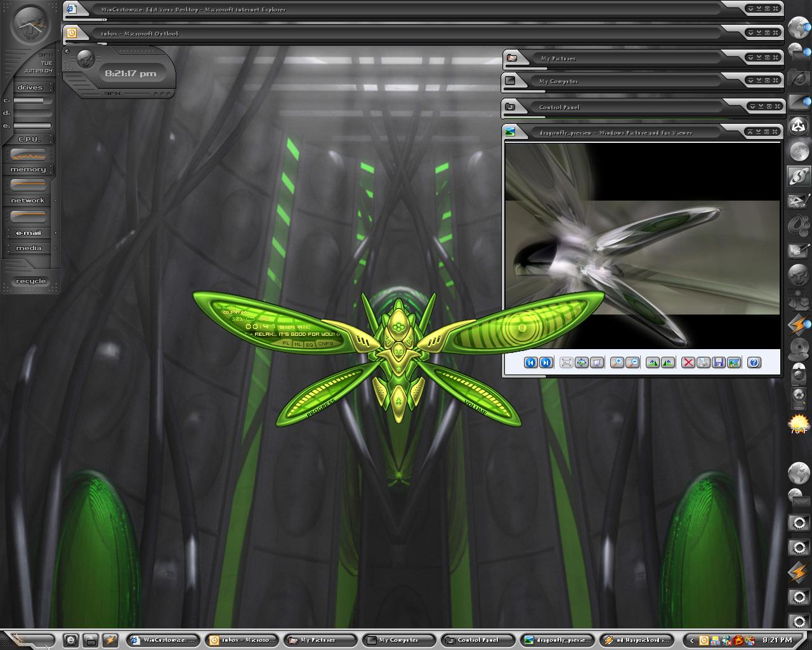
Task: Go to next image in Picture Viewer
Action: tap(546, 362)
